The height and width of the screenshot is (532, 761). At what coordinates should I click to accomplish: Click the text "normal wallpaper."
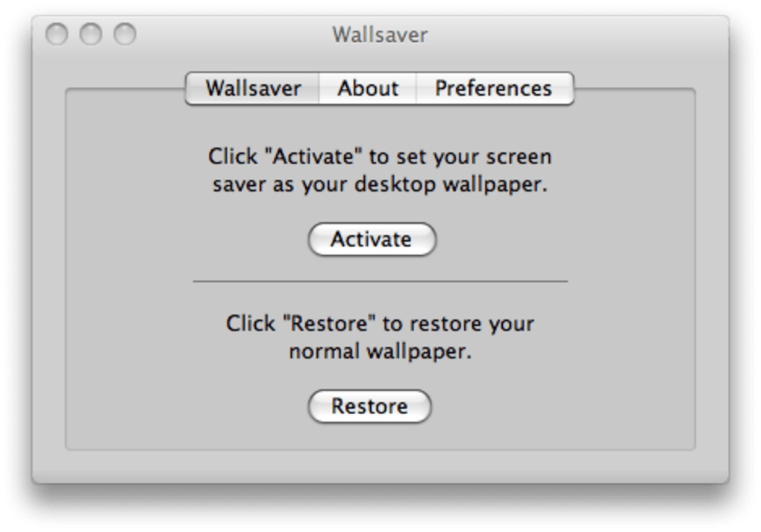point(380,351)
